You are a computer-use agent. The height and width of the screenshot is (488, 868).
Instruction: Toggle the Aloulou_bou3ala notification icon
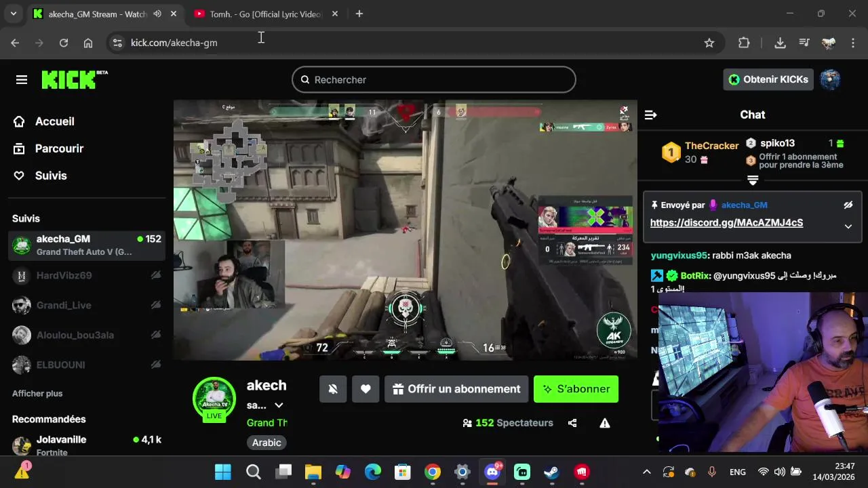click(156, 335)
